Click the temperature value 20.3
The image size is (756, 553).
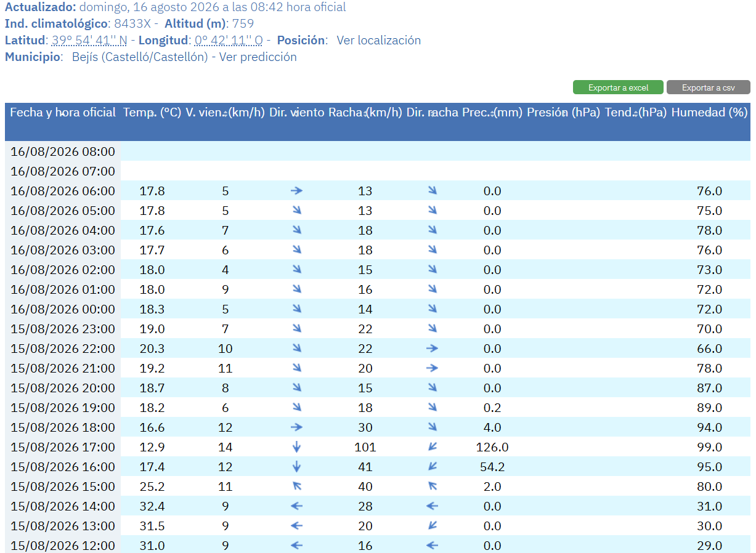(x=152, y=349)
